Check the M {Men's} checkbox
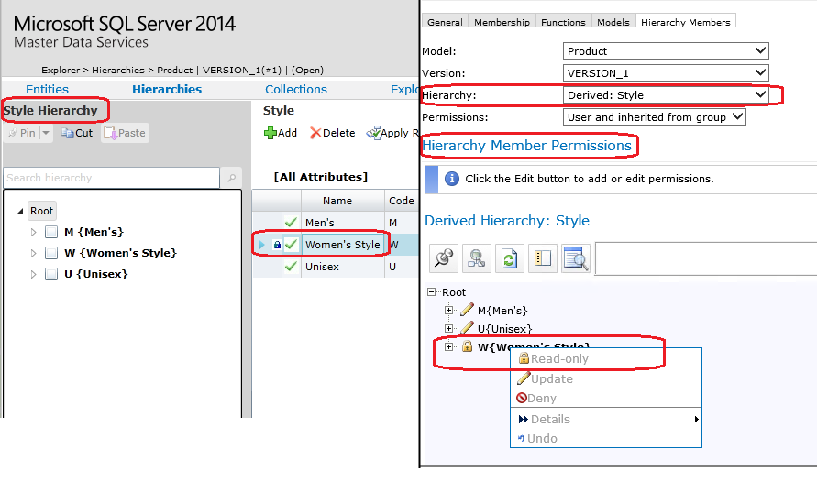Viewport: 817px width, 504px height. tap(51, 232)
